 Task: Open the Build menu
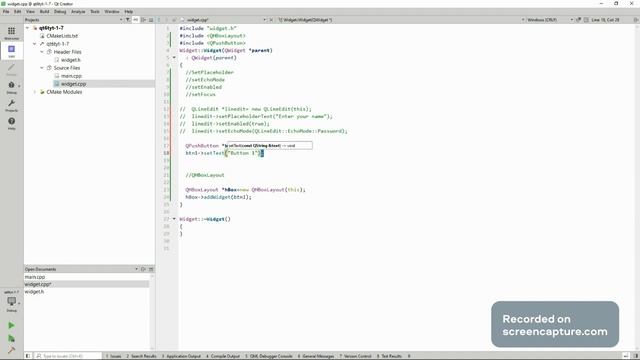(x=44, y=11)
